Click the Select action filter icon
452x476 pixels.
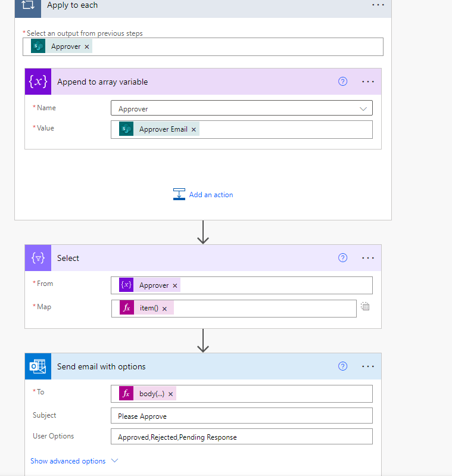point(38,258)
